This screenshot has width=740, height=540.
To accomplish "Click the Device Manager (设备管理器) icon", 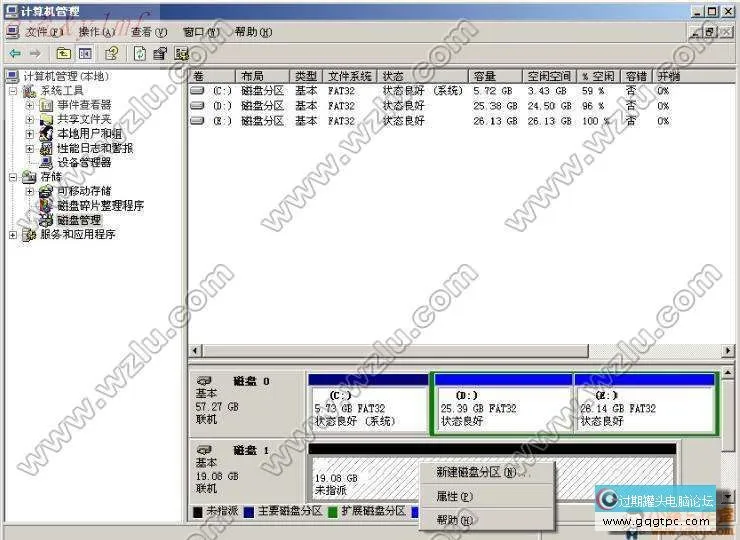I will [46, 162].
